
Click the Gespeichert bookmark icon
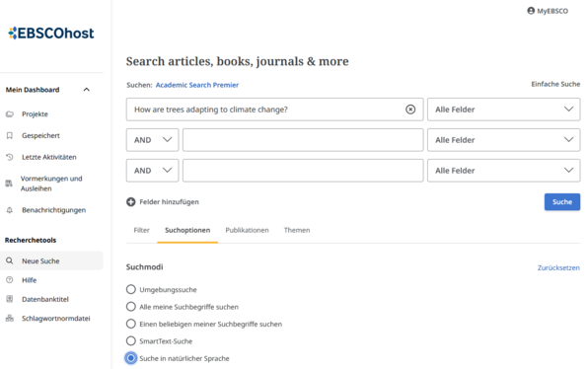10,135
